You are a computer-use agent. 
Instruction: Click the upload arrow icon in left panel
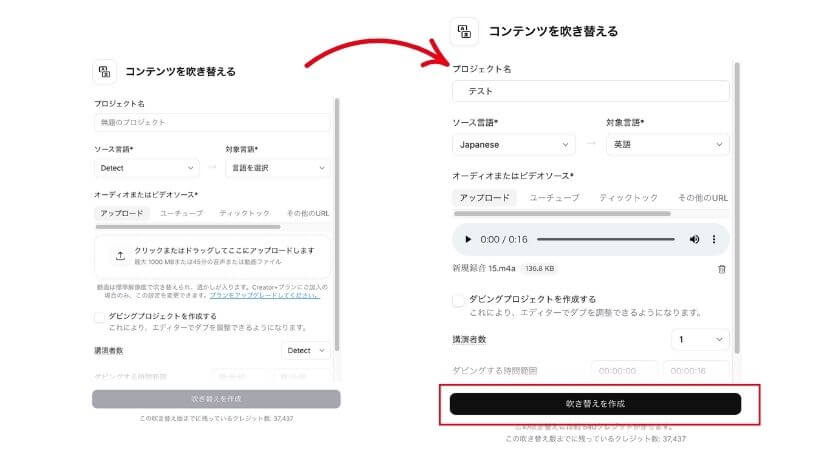[120, 256]
